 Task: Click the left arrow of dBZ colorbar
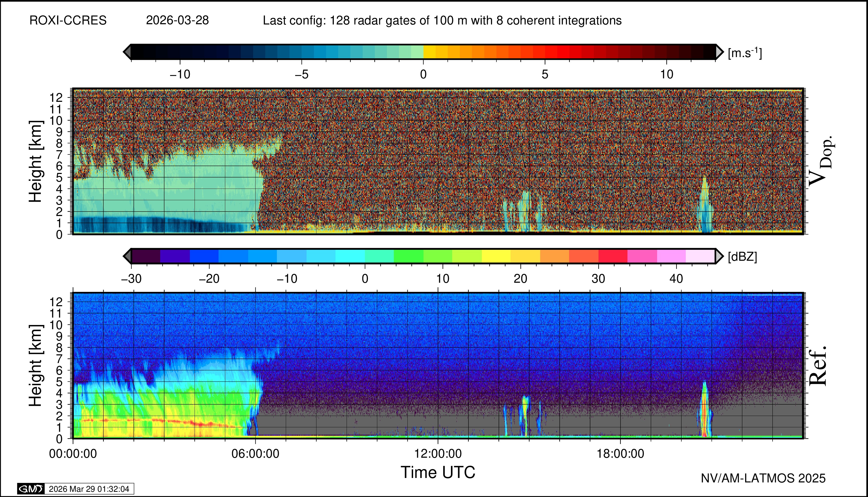[x=127, y=256]
